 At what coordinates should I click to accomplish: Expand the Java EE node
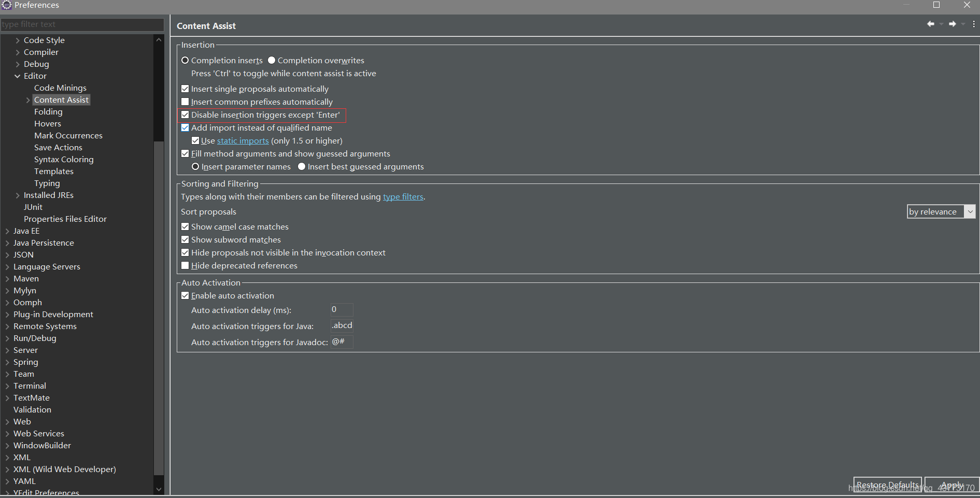(x=7, y=231)
